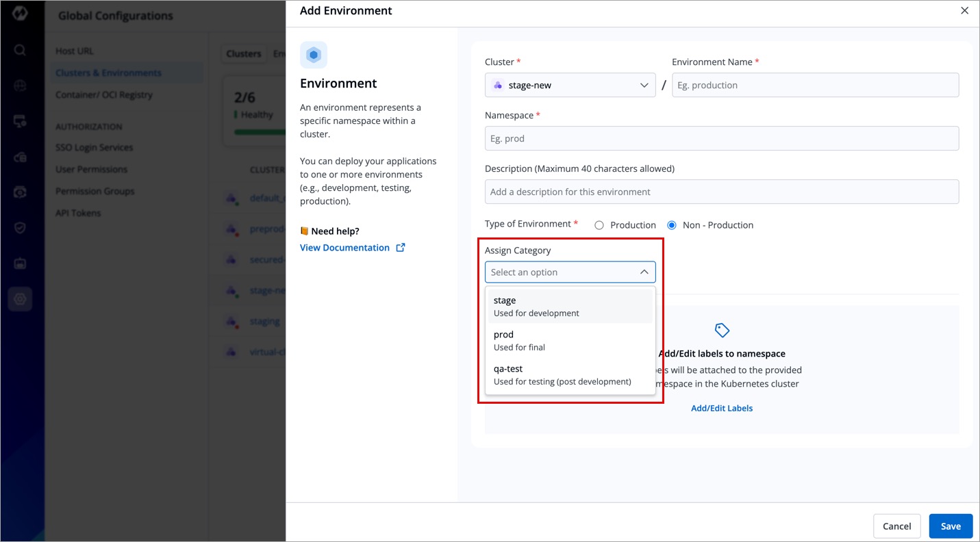The image size is (980, 542).
Task: Pick the qa-test category option
Action: coord(570,375)
